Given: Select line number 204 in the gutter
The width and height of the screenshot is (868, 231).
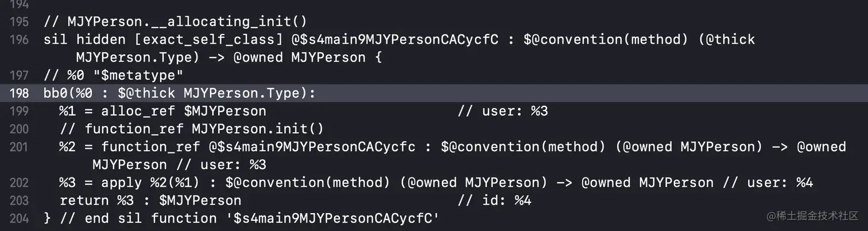Looking at the screenshot, I should [x=19, y=218].
